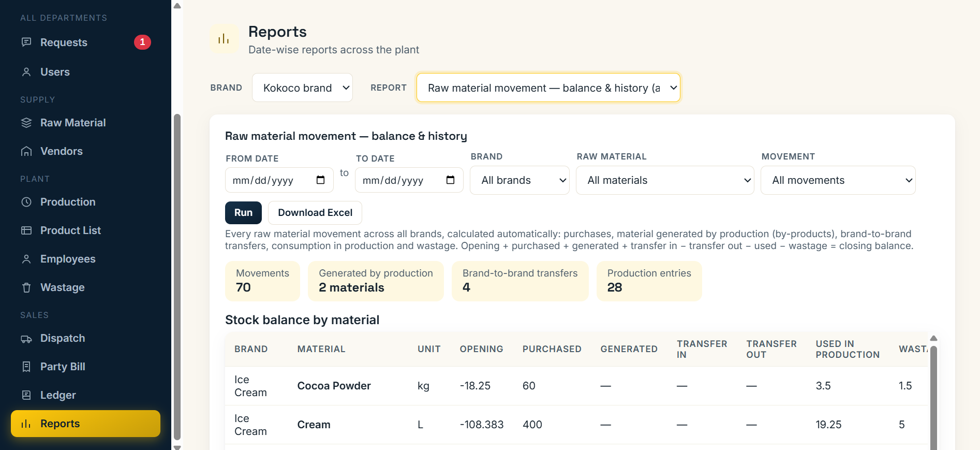Select Reports in sidebar
Image resolution: width=980 pixels, height=450 pixels.
pos(85,424)
